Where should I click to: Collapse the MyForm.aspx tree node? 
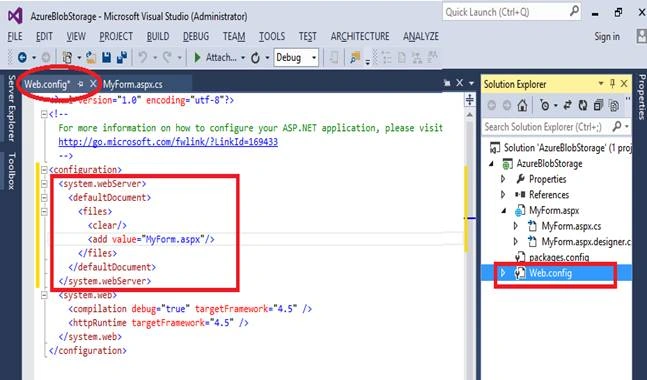pyautogui.click(x=504, y=210)
